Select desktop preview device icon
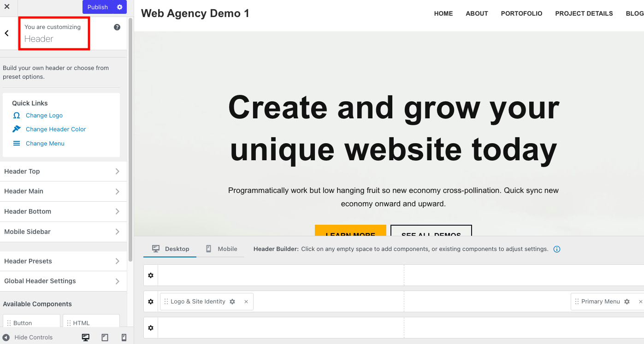The image size is (644, 344). [86, 338]
